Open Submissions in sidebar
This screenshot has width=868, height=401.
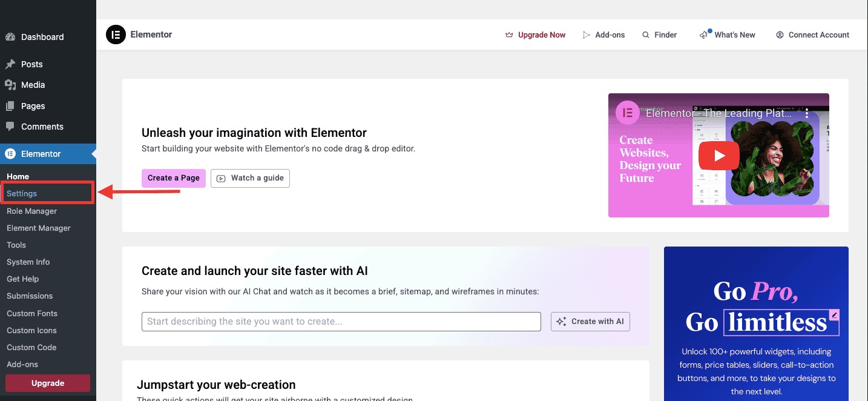(x=30, y=296)
